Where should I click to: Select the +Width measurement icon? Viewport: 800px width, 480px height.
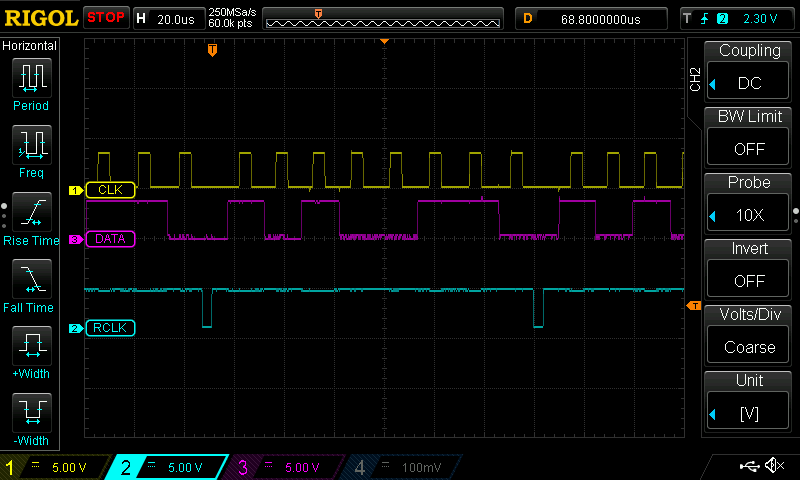[x=32, y=345]
